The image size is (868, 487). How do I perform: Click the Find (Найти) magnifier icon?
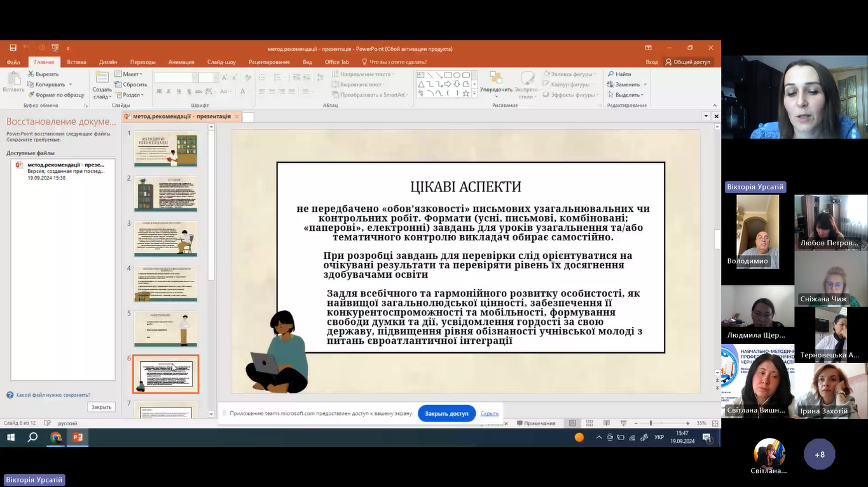(x=611, y=74)
